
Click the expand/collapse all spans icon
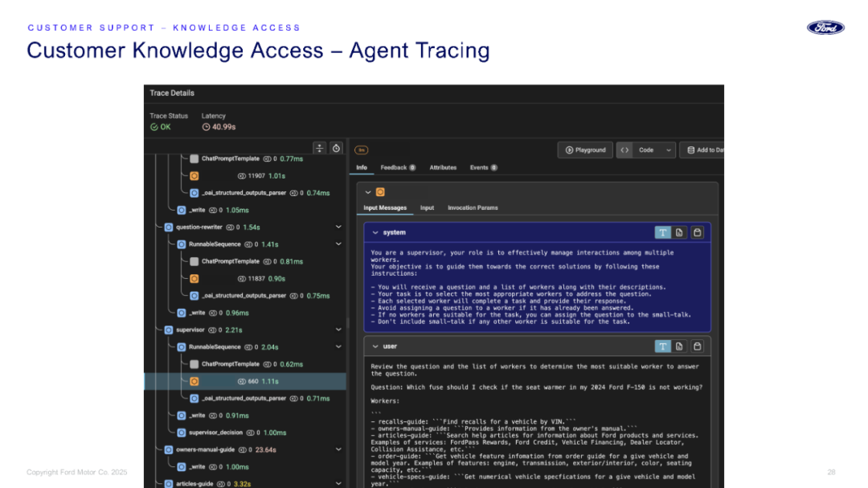point(319,148)
